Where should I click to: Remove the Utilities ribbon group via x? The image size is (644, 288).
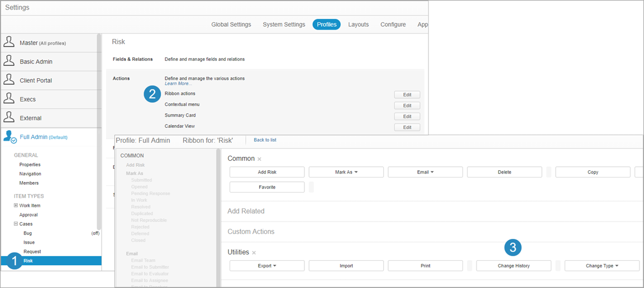click(x=254, y=253)
